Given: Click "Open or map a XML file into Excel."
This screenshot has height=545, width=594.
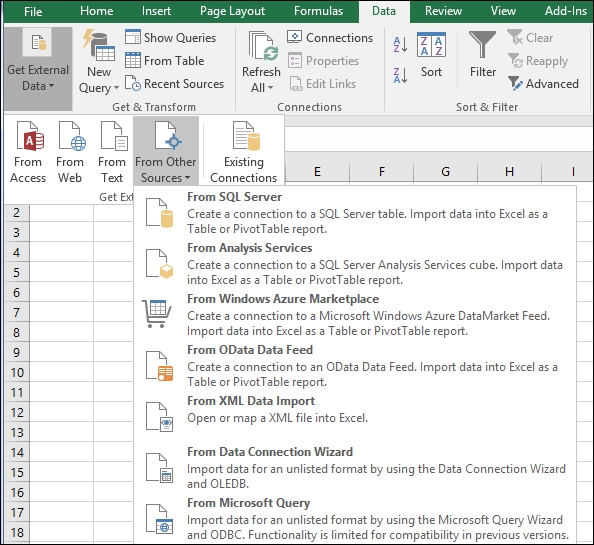Looking at the screenshot, I should click(x=277, y=418).
